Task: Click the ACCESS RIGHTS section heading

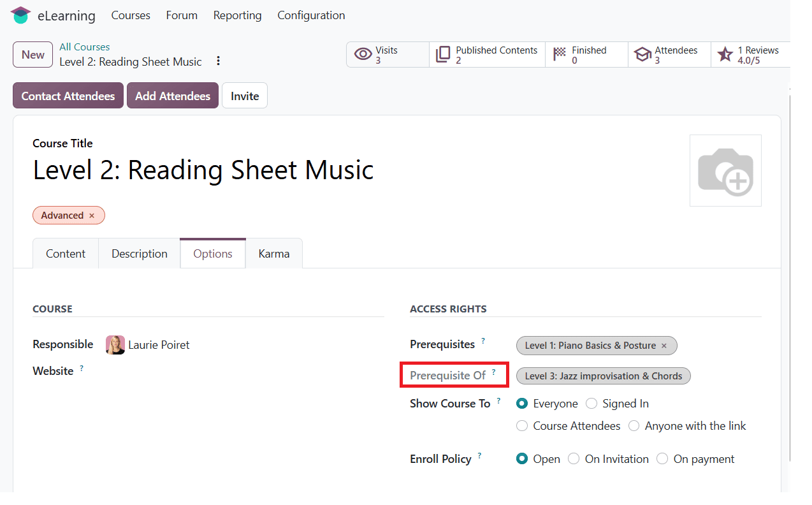Action: (x=448, y=309)
